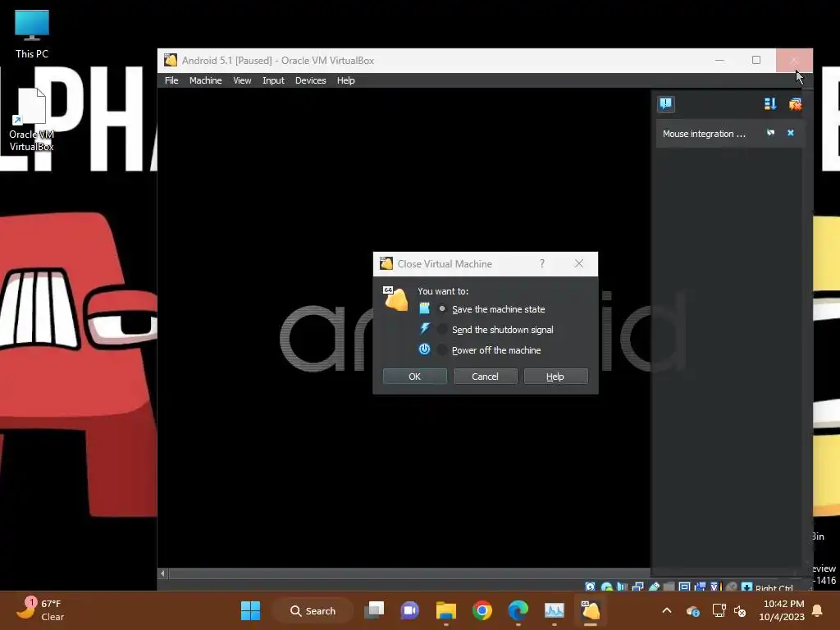Open the notification center speech-bubble icon
The width and height of the screenshot is (840, 630).
click(x=666, y=103)
